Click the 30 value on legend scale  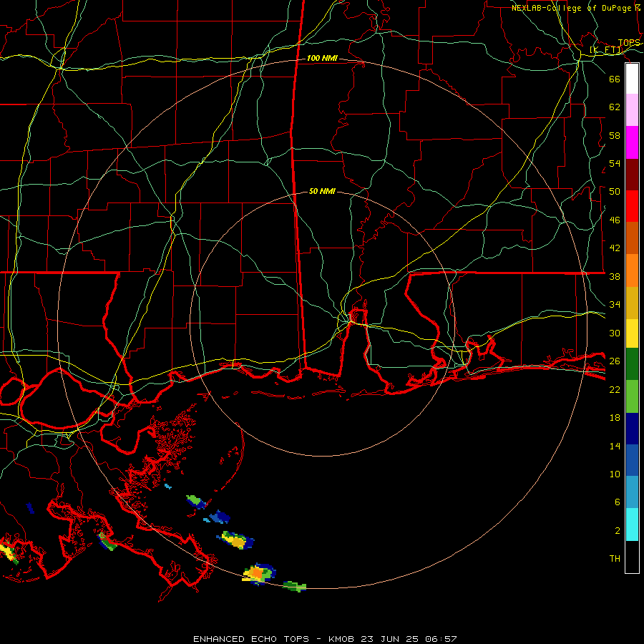615,333
